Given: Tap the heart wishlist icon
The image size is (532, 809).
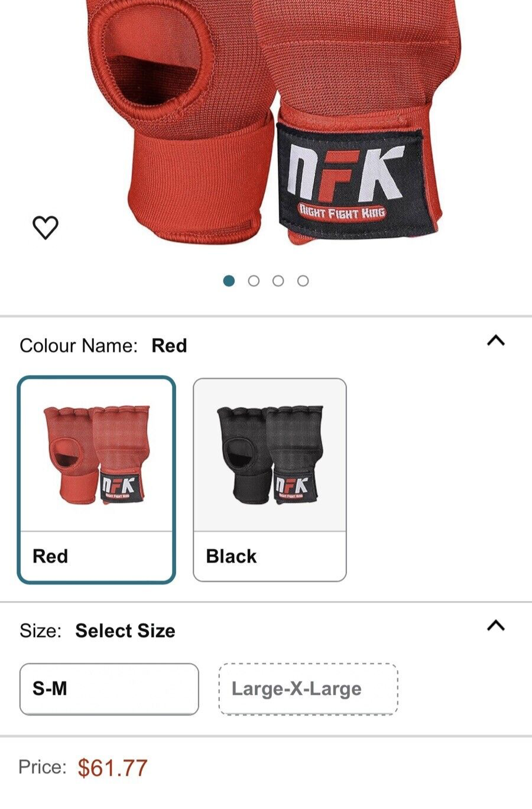Looking at the screenshot, I should point(45,228).
